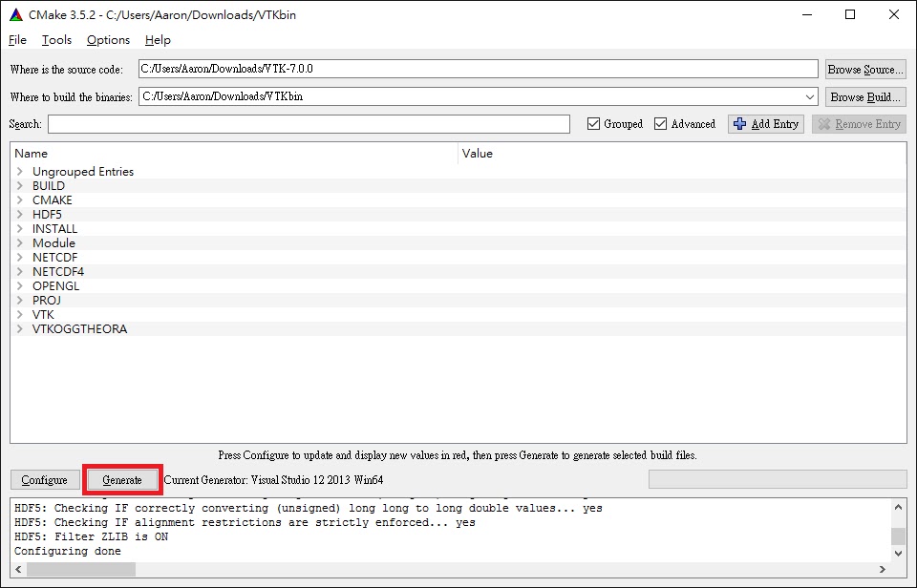
Task: Click output log scroll up arrow
Action: [898, 507]
